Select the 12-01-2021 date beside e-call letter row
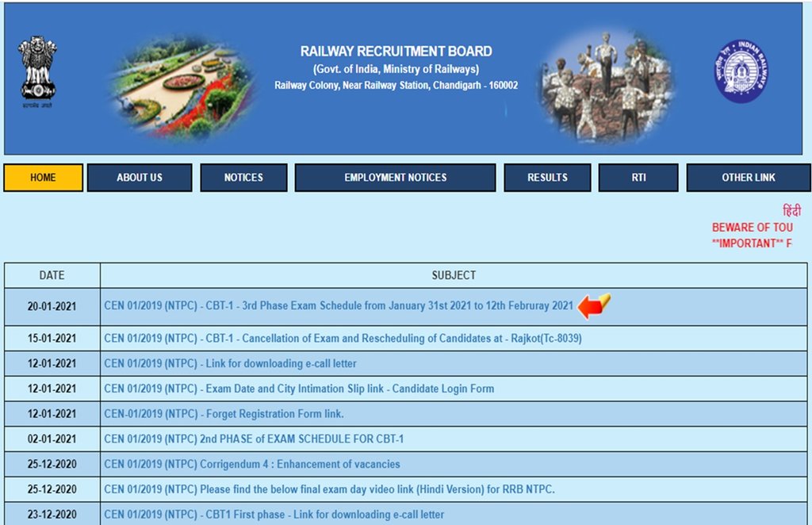The image size is (812, 525). click(x=52, y=363)
